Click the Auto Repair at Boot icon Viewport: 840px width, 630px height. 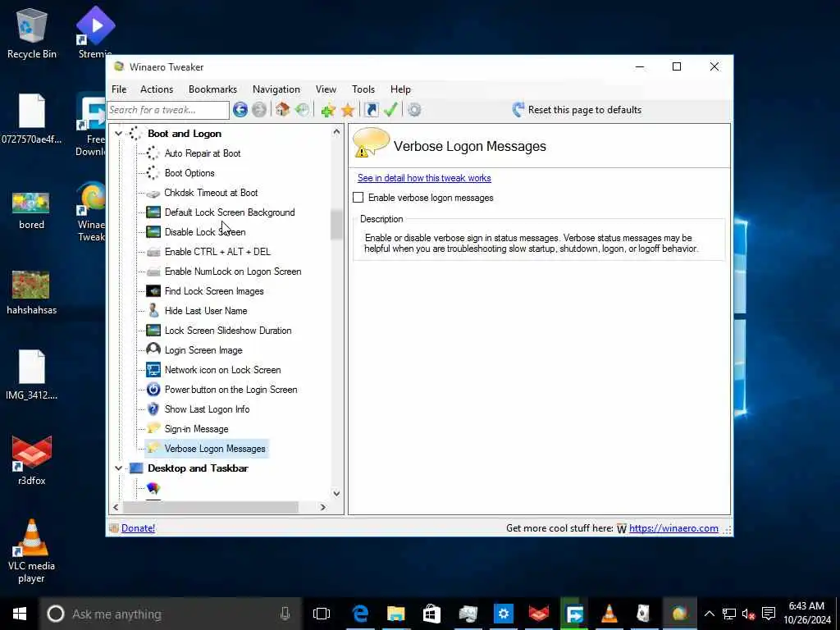point(153,153)
